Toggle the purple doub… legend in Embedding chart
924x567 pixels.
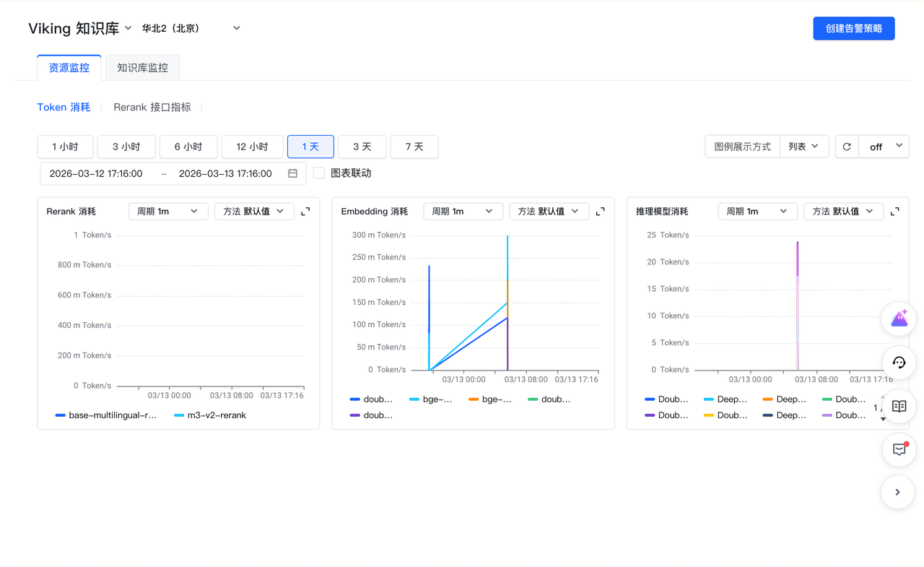tap(372, 415)
